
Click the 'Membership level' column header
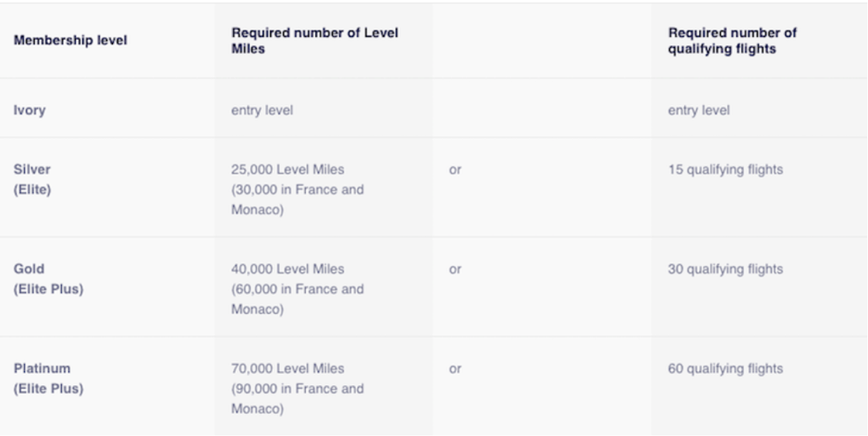pos(70,41)
